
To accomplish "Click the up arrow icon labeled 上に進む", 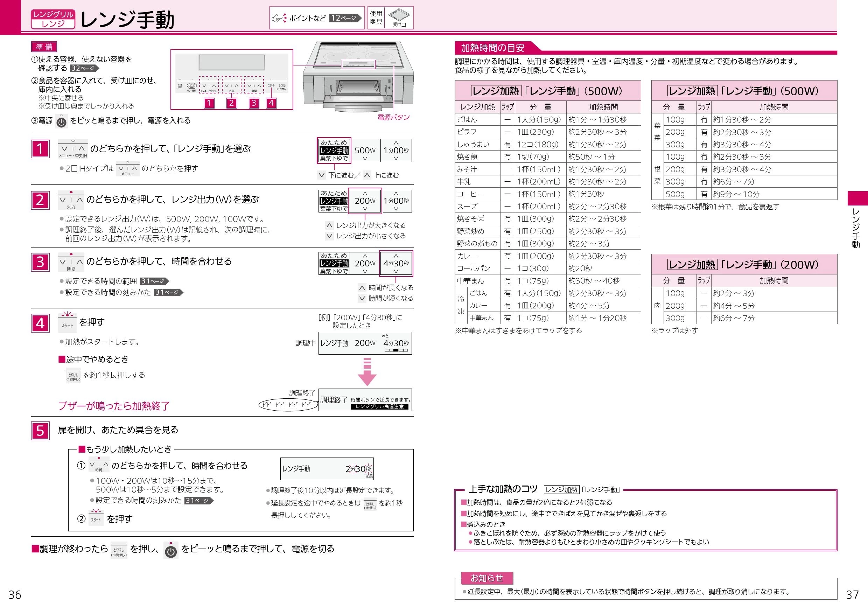I will coord(367,175).
